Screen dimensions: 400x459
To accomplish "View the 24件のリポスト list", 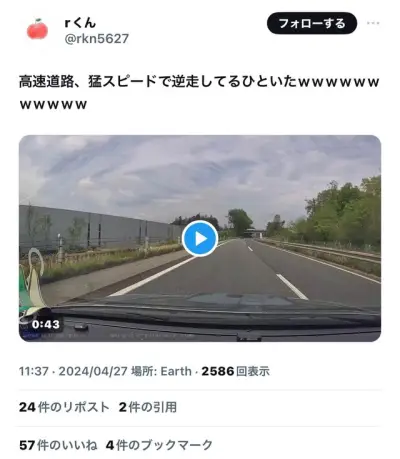I will 64,407.
